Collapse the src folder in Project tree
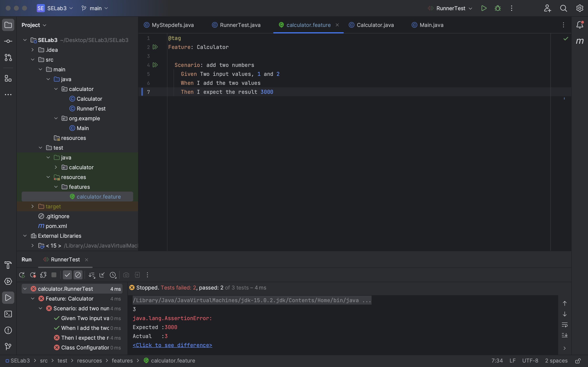Viewport: 588px width, 367px height. click(33, 60)
